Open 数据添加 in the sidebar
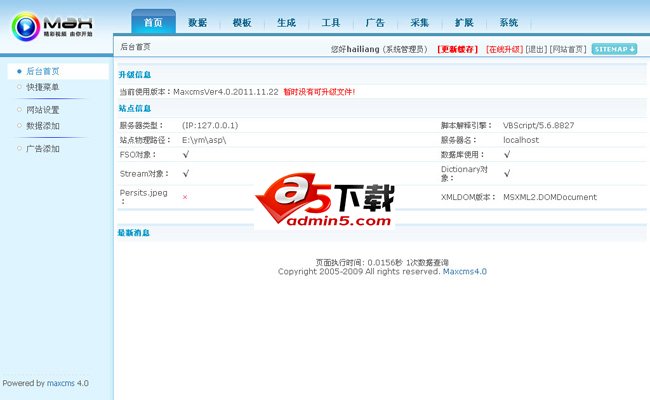The width and height of the screenshot is (650, 400). coord(43,126)
